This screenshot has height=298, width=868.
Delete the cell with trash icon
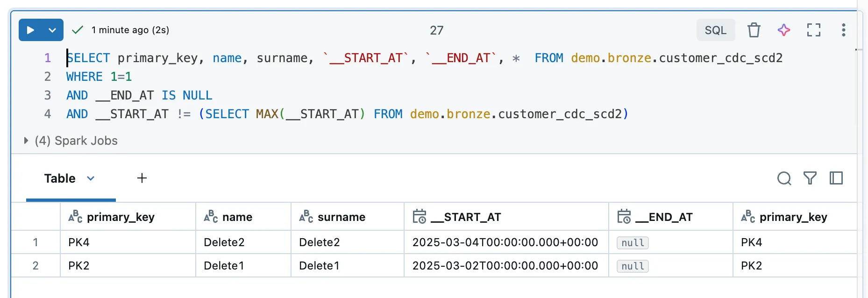[754, 30]
